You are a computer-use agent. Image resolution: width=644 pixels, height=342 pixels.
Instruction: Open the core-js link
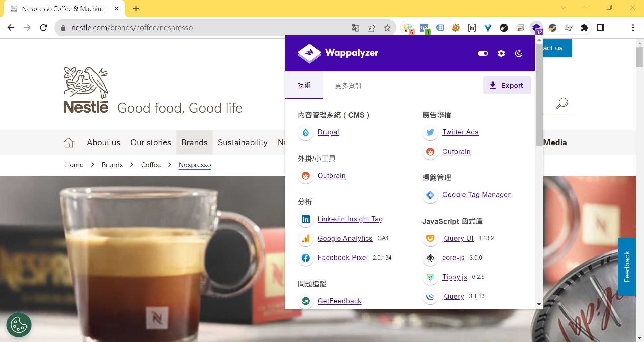[453, 258]
